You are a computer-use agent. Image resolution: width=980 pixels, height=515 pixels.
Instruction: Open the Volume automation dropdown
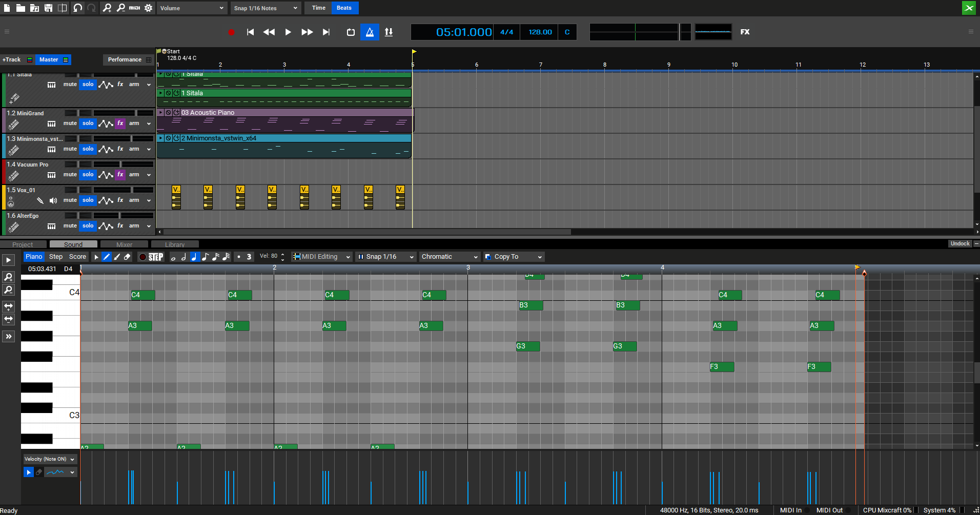click(192, 8)
